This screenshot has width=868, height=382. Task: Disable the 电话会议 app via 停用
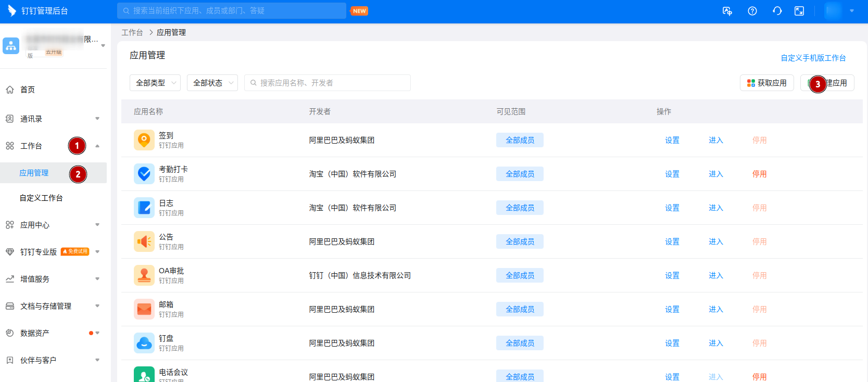pos(759,376)
